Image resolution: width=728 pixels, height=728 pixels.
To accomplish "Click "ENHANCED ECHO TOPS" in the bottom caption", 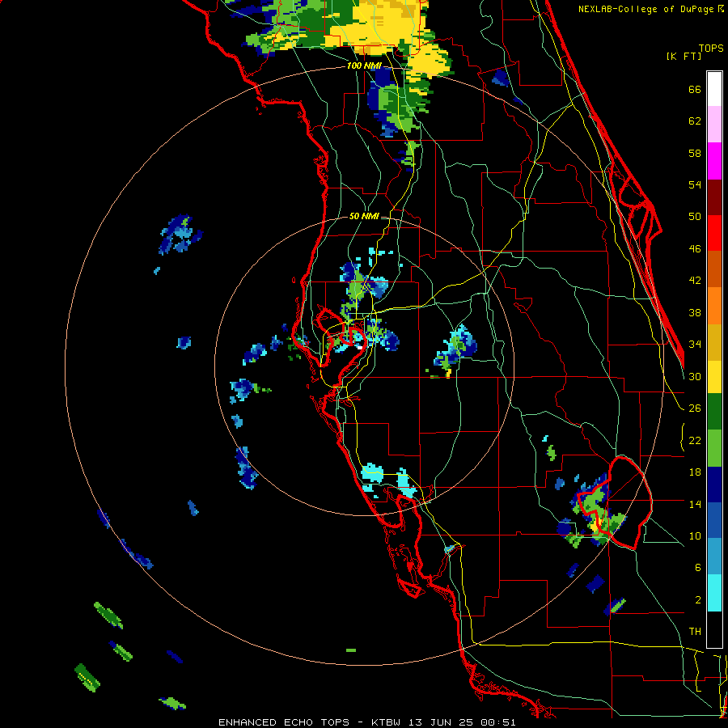I will tap(284, 722).
